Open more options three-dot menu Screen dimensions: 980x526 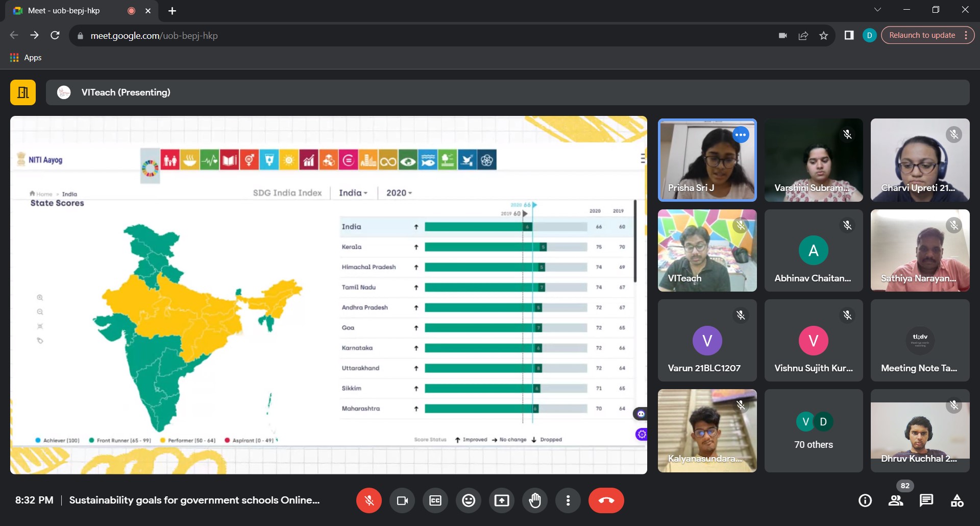tap(568, 500)
